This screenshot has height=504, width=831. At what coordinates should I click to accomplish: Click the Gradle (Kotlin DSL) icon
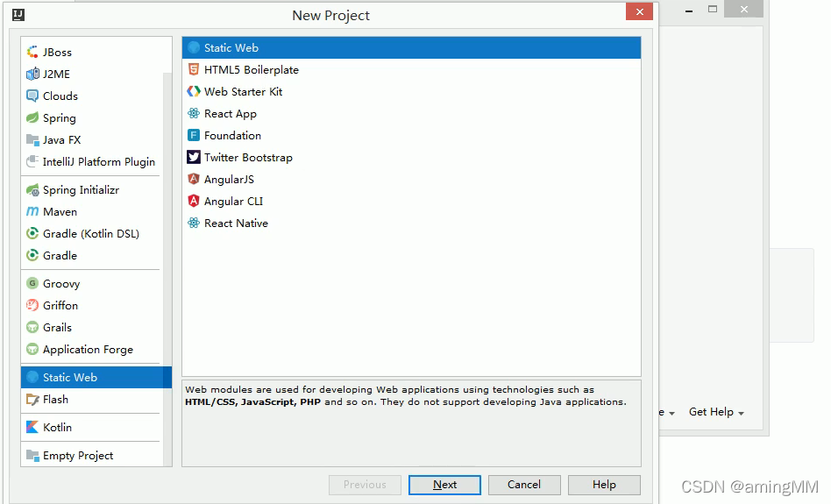click(x=32, y=233)
